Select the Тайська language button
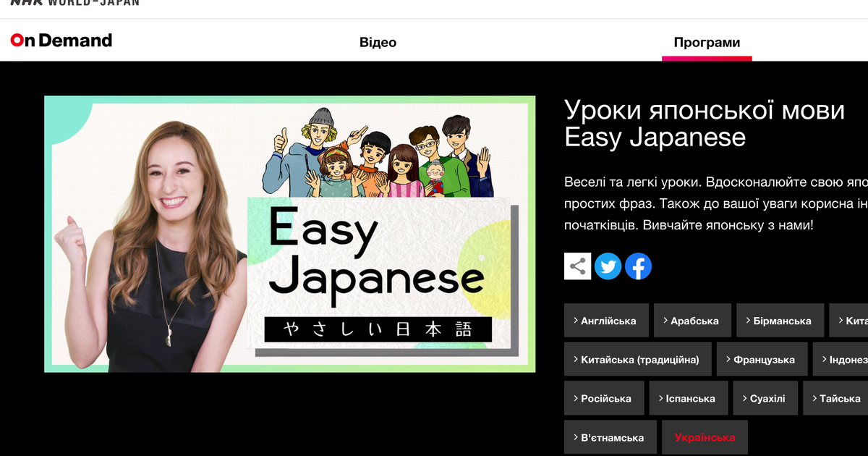Viewport: 868px width, 456px height. [x=837, y=399]
